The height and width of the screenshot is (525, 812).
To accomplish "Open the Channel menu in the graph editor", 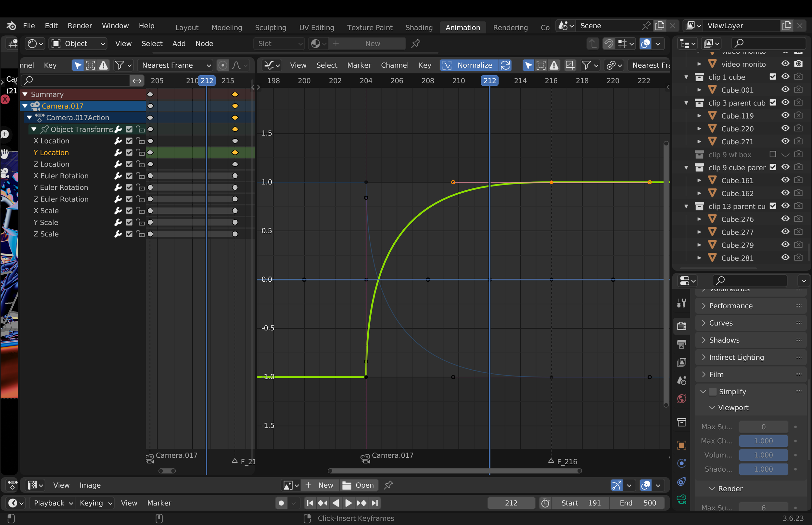I will pyautogui.click(x=394, y=65).
